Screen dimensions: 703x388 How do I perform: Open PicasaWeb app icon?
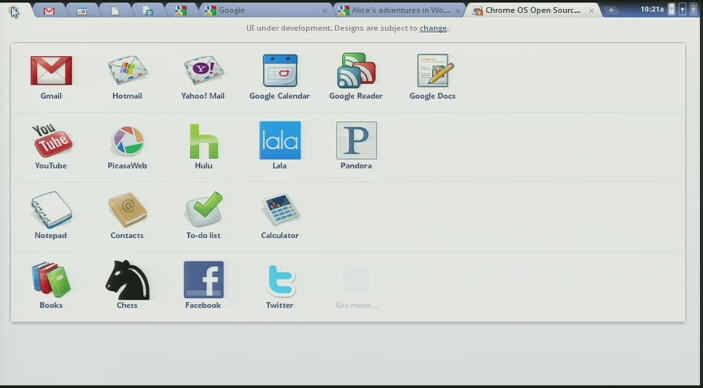point(128,140)
